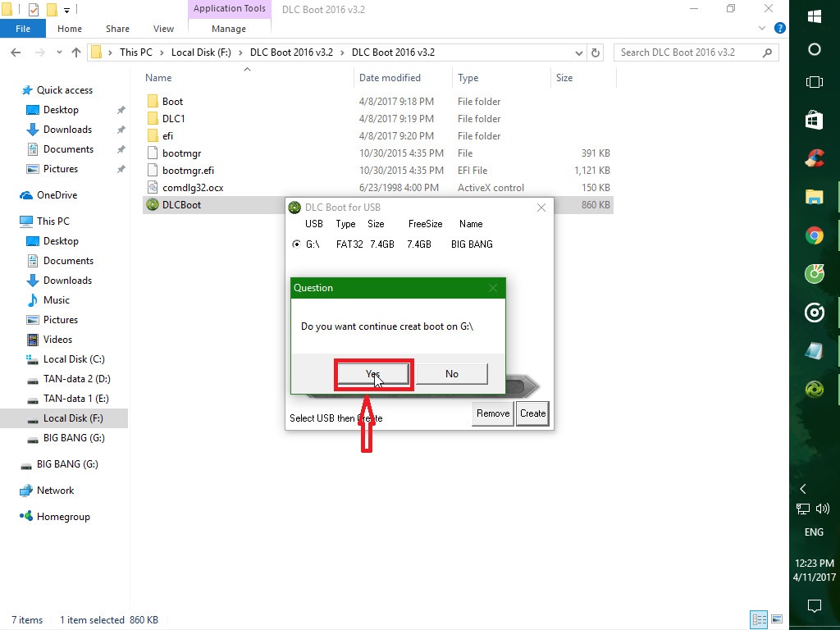Go up one folder level
Screen dimensions: 840x630
76,52
